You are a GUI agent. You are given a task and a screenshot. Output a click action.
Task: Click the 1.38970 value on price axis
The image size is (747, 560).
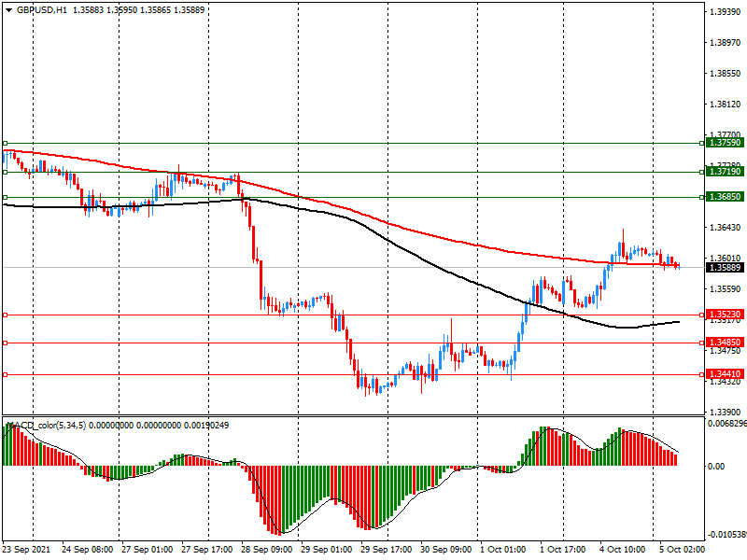tap(726, 43)
